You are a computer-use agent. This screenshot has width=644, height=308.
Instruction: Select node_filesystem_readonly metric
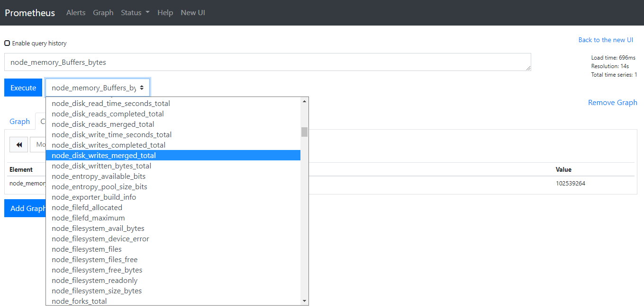click(173, 280)
